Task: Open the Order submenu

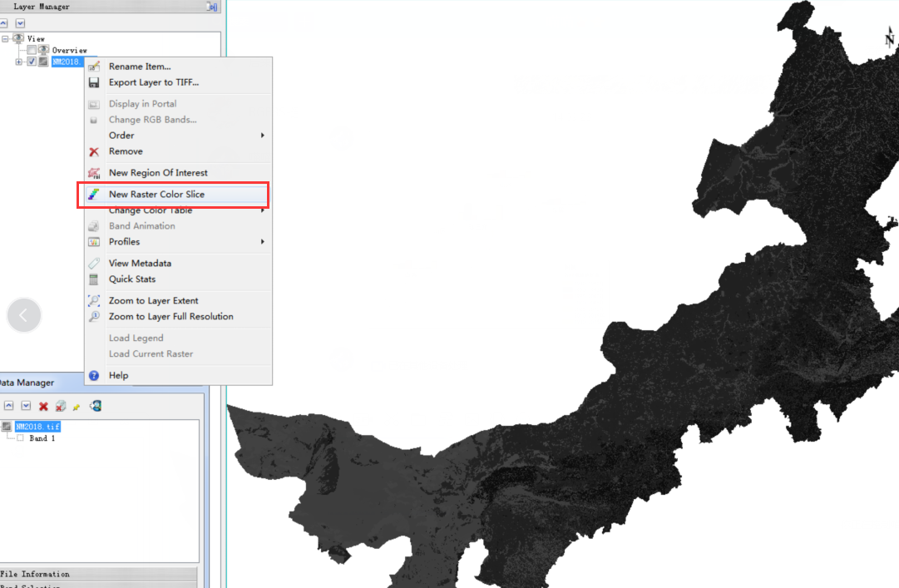Action: (x=178, y=136)
